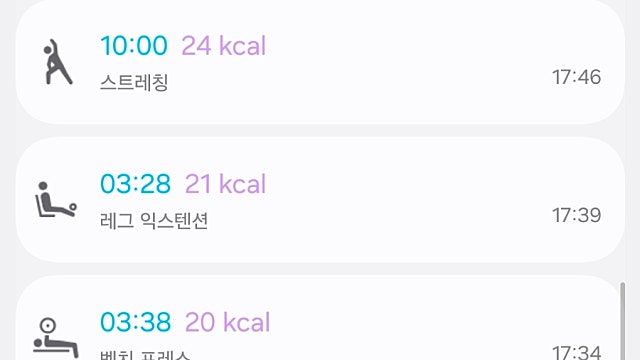Tap the 24 kcal calorie value
This screenshot has width=640, height=360.
tap(224, 45)
